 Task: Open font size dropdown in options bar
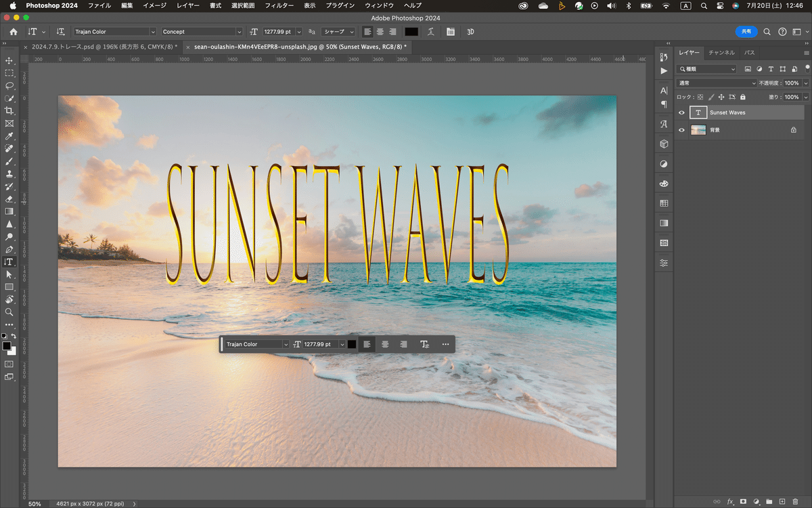pos(300,31)
